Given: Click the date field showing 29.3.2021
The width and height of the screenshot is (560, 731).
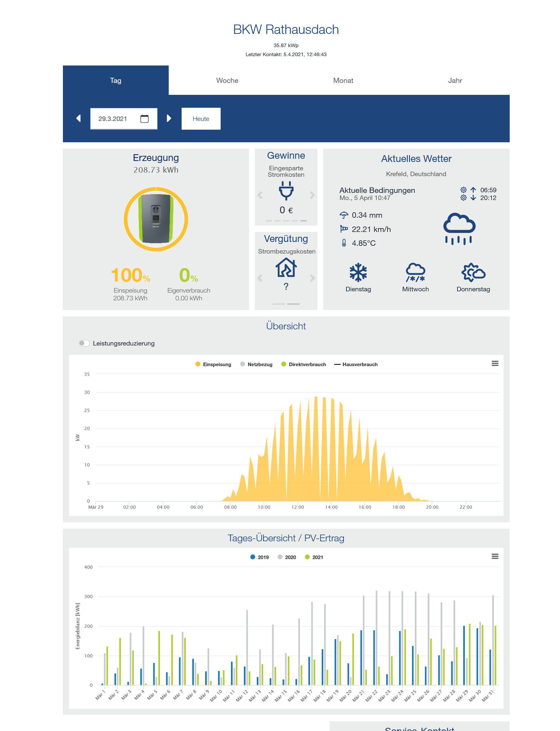Looking at the screenshot, I should pos(124,119).
